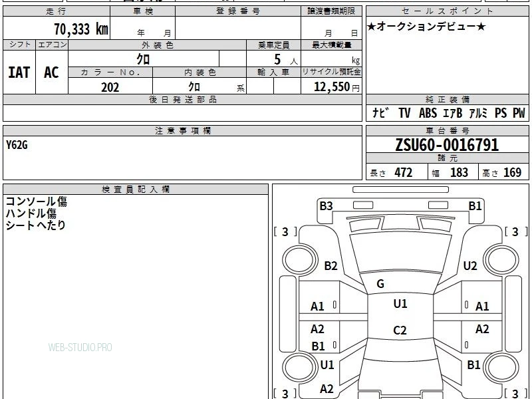Select the Y62G note text
Viewport: 532px width, 399px height.
pos(17,145)
